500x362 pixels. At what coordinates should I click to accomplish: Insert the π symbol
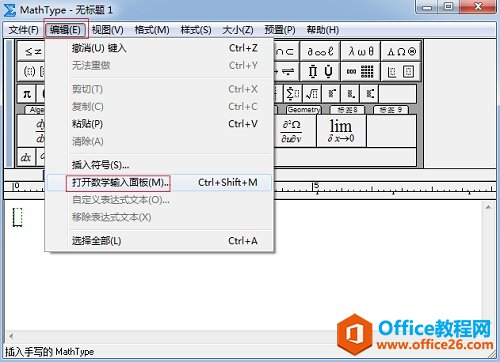pyautogui.click(x=27, y=94)
